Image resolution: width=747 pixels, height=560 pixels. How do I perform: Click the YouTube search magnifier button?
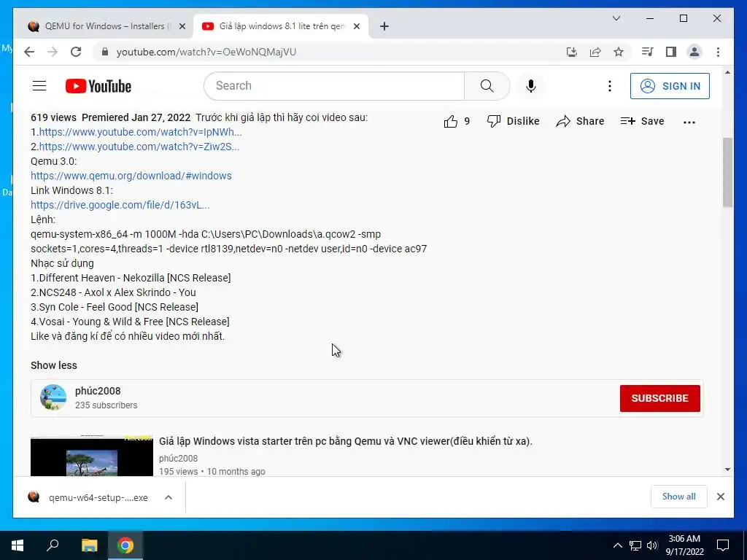487,86
